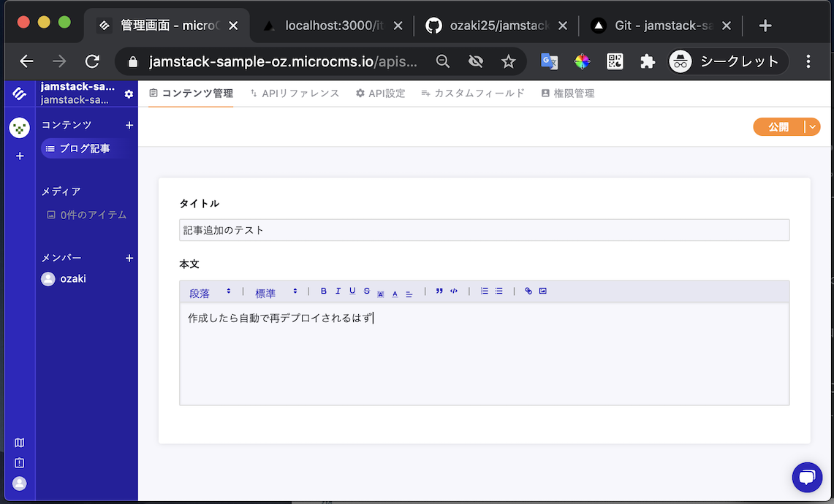Insert an image into the body
The image size is (834, 504).
(x=542, y=291)
